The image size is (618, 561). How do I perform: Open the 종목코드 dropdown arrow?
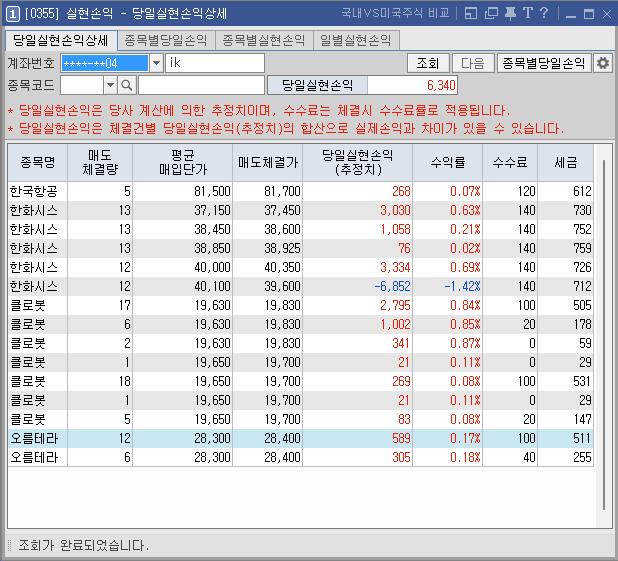(110, 85)
